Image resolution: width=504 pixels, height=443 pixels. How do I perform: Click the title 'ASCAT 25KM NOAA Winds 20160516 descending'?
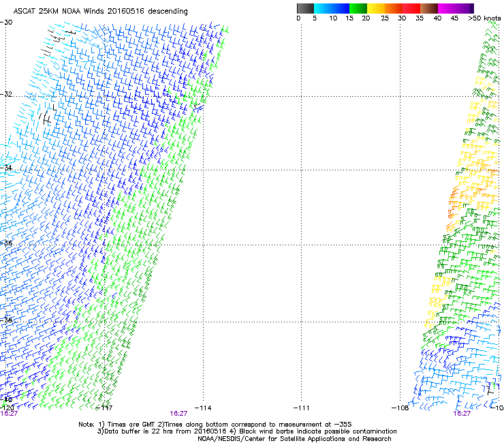click(x=100, y=12)
